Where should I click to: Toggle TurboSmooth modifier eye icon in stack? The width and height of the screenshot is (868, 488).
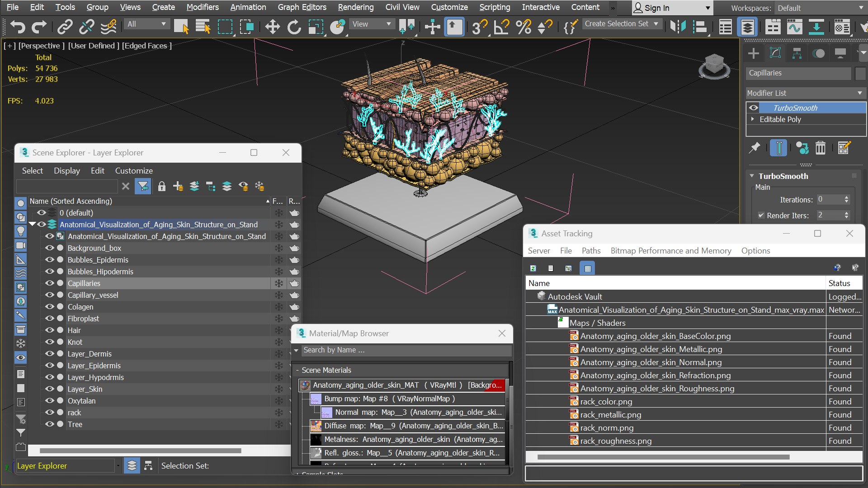click(754, 108)
